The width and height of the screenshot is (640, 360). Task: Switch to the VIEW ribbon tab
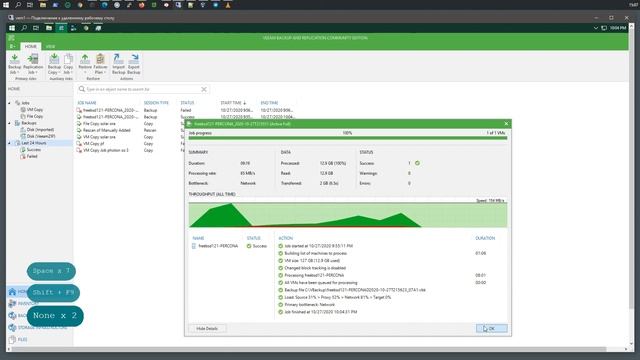click(x=50, y=46)
